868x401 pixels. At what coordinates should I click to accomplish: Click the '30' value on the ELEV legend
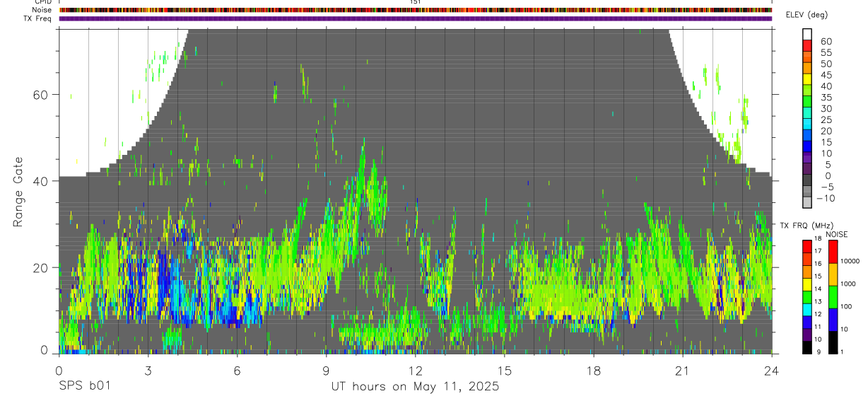click(826, 108)
